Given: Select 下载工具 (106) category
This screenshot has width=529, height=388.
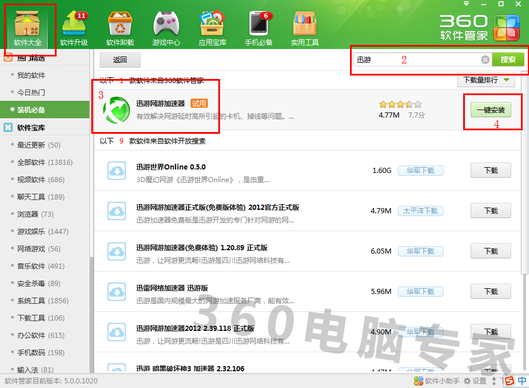Looking at the screenshot, I should pyautogui.click(x=41, y=318).
